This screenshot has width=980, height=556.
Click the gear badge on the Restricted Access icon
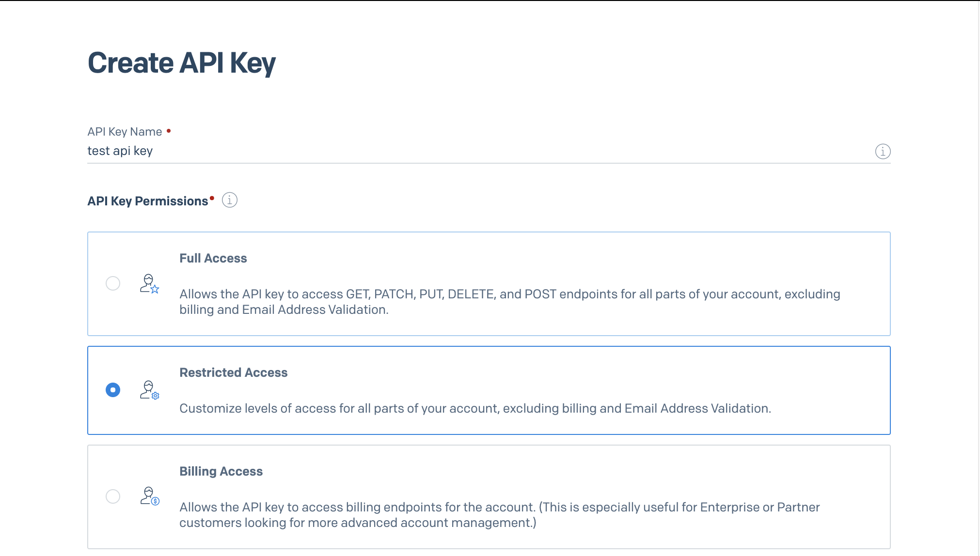(x=155, y=396)
